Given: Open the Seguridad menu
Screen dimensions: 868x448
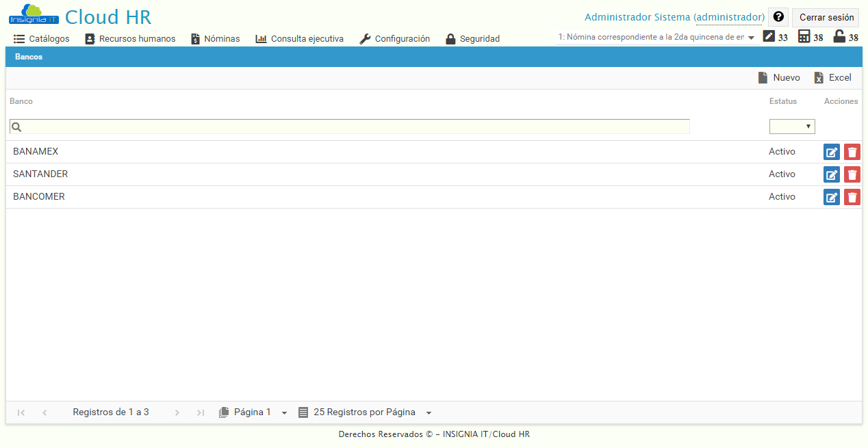Looking at the screenshot, I should point(472,38).
